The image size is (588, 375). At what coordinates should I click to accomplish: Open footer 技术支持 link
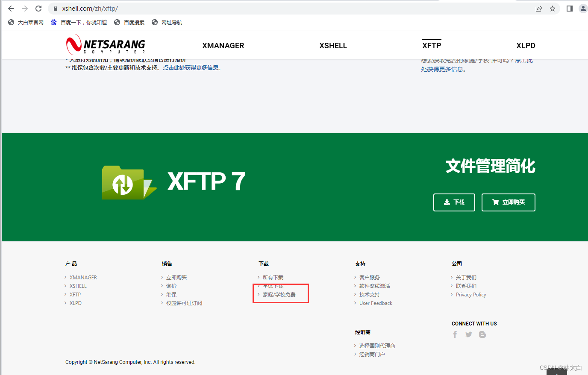pos(370,295)
